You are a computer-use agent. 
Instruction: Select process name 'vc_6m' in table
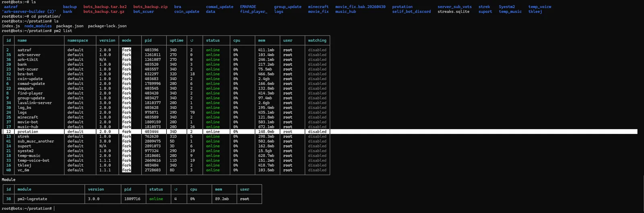pyautogui.click(x=23, y=170)
